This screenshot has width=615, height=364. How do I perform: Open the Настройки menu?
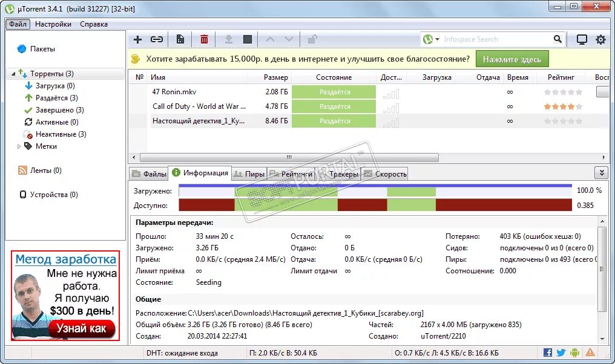tap(53, 24)
